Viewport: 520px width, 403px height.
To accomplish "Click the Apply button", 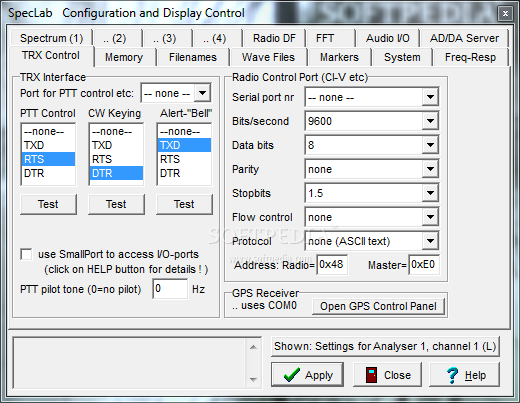I will (x=307, y=375).
